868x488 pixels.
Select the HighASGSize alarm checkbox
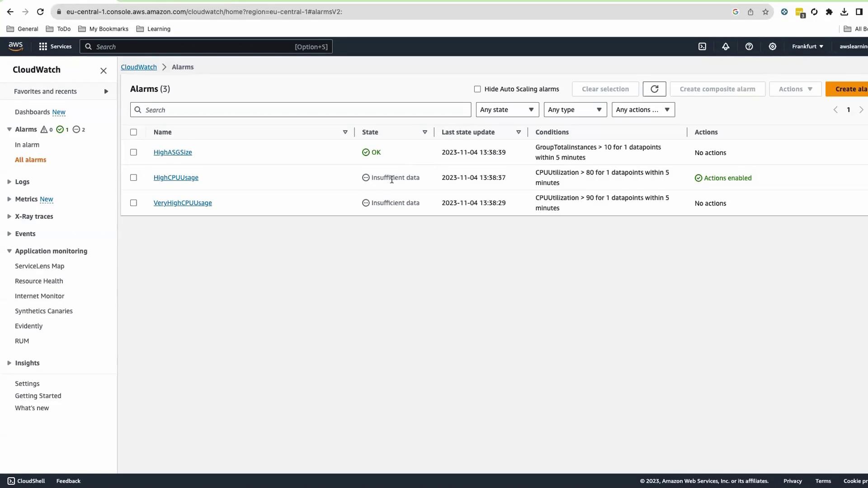tap(133, 152)
